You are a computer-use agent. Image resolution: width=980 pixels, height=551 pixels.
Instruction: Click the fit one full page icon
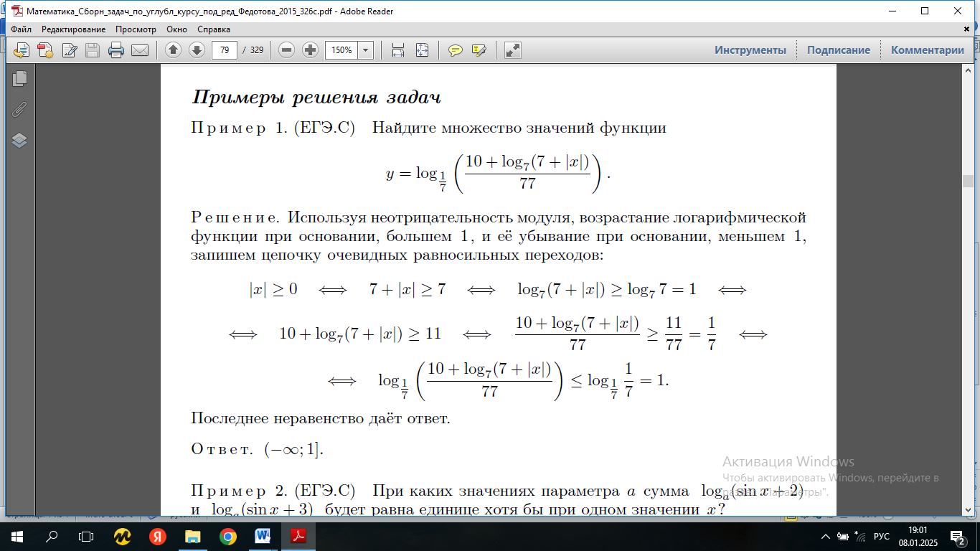pos(422,50)
